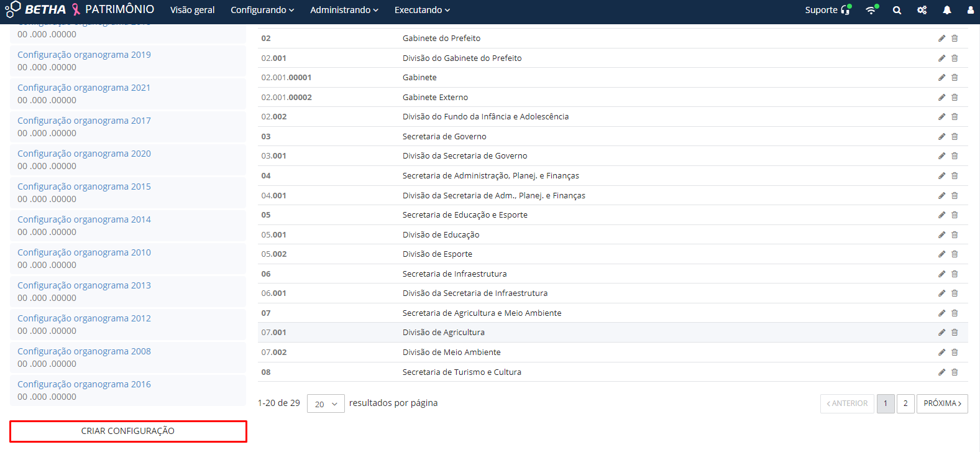Edit Divisão do Fundo da Infância row
The height and width of the screenshot is (452, 980).
[x=941, y=117]
